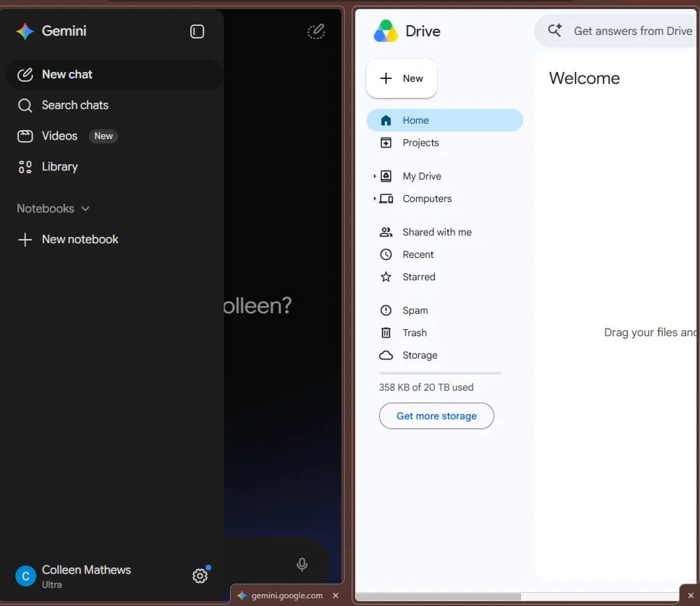Expand the Computers tree arrow
Viewport: 700px width, 606px height.
(x=375, y=199)
